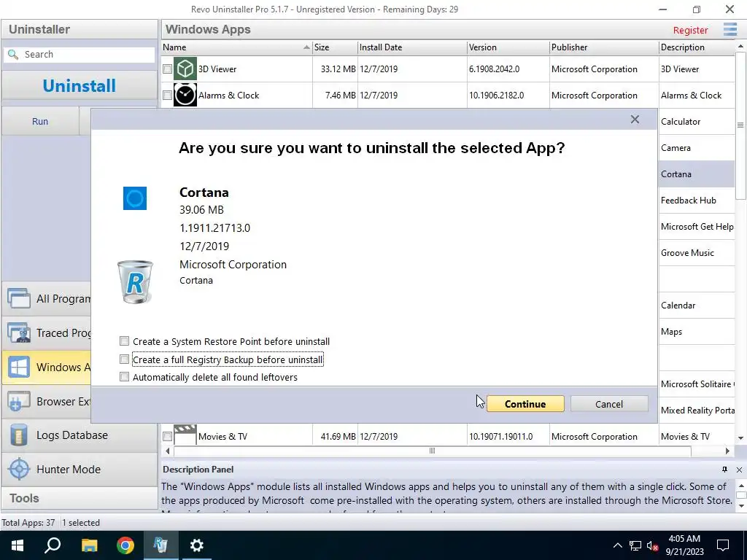The width and height of the screenshot is (747, 560).
Task: Click the Search input field
Action: pos(79,55)
